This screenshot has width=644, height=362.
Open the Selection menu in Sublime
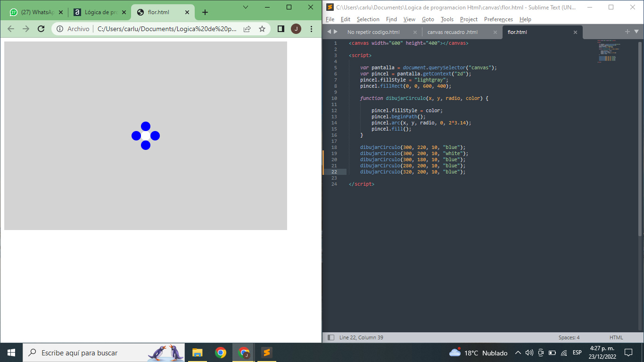(368, 19)
